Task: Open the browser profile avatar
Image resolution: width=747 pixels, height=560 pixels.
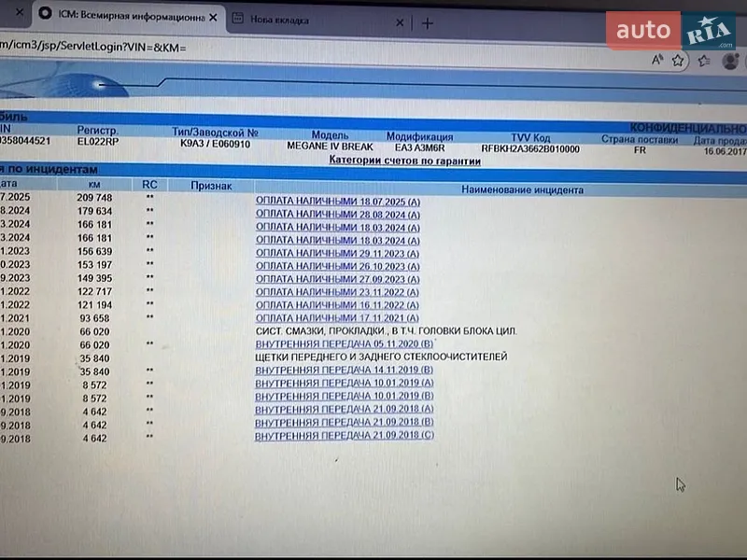Action: [x=730, y=61]
